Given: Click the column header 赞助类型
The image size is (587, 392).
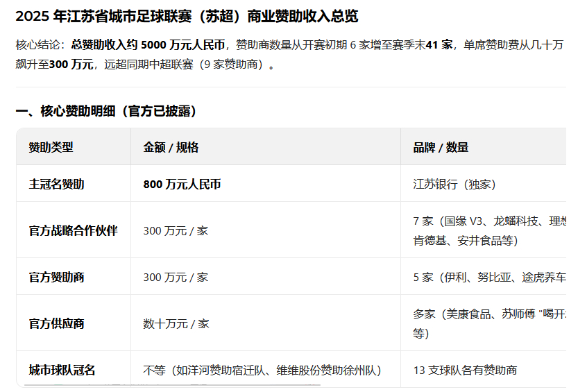Looking at the screenshot, I should (x=51, y=147).
